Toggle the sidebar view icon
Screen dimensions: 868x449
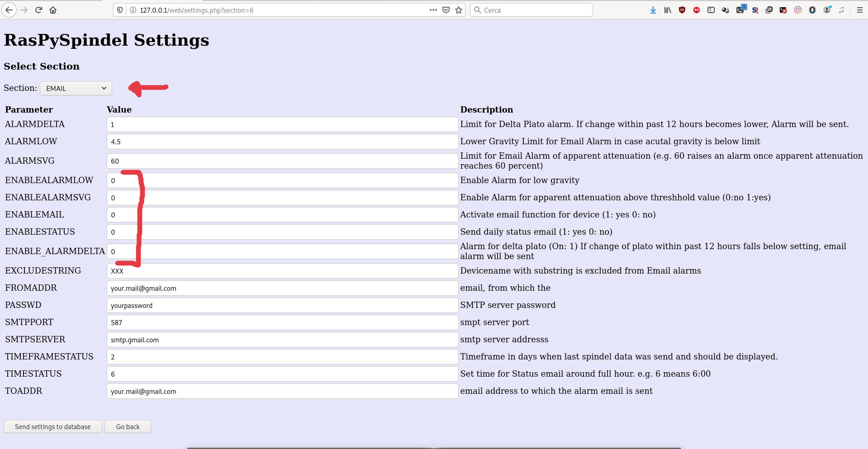[x=711, y=10]
